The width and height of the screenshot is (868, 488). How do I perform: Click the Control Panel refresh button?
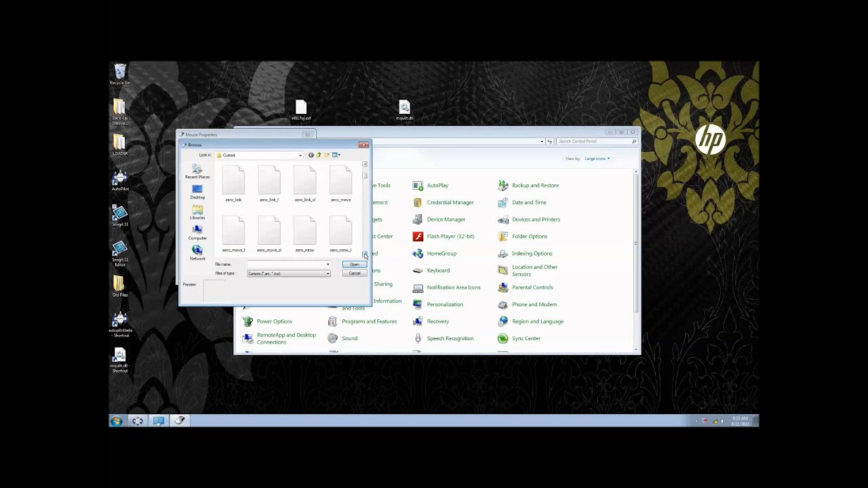point(550,141)
